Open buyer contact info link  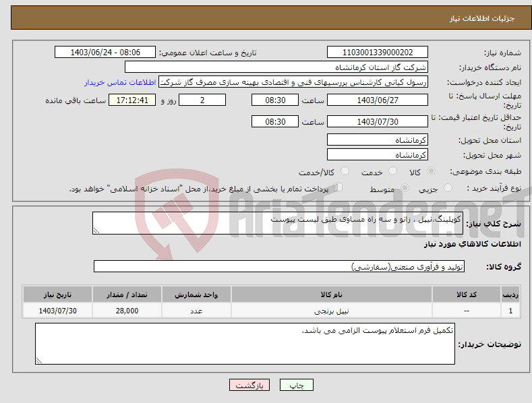(x=120, y=82)
